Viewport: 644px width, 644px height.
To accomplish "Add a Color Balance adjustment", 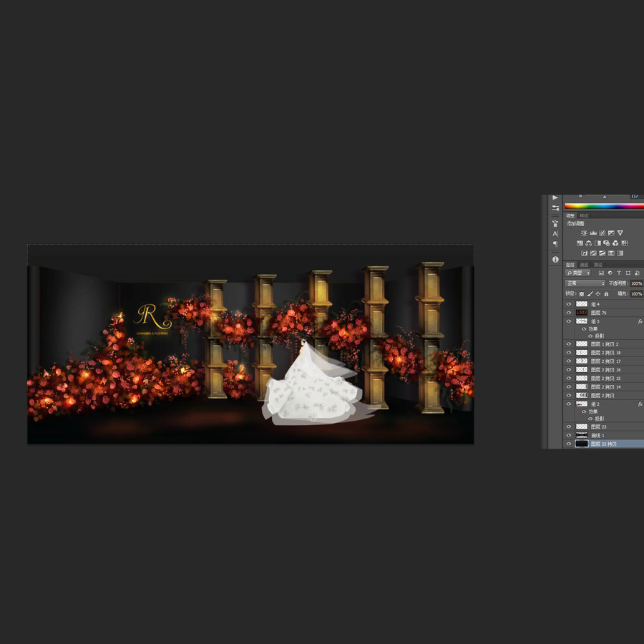I will click(589, 243).
